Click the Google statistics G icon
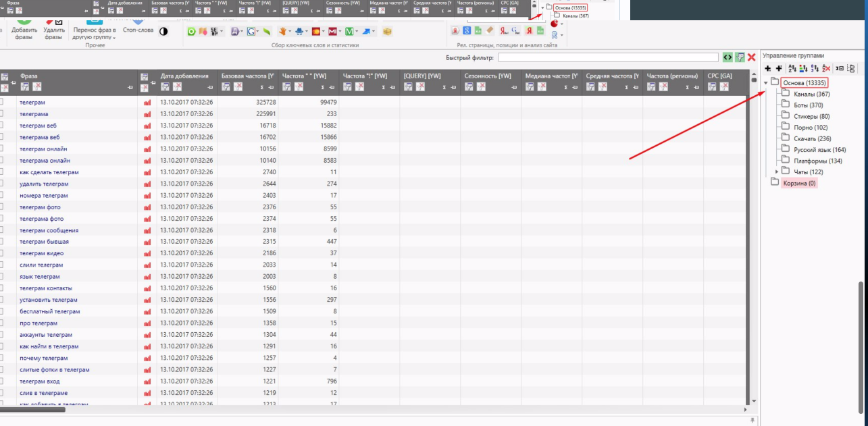868x426 pixels. pos(252,31)
